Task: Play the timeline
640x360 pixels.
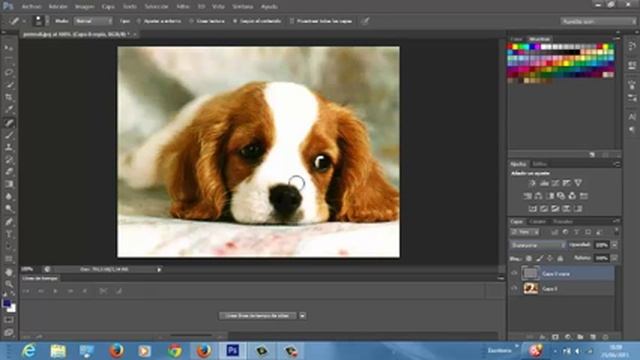Action: pos(56,291)
